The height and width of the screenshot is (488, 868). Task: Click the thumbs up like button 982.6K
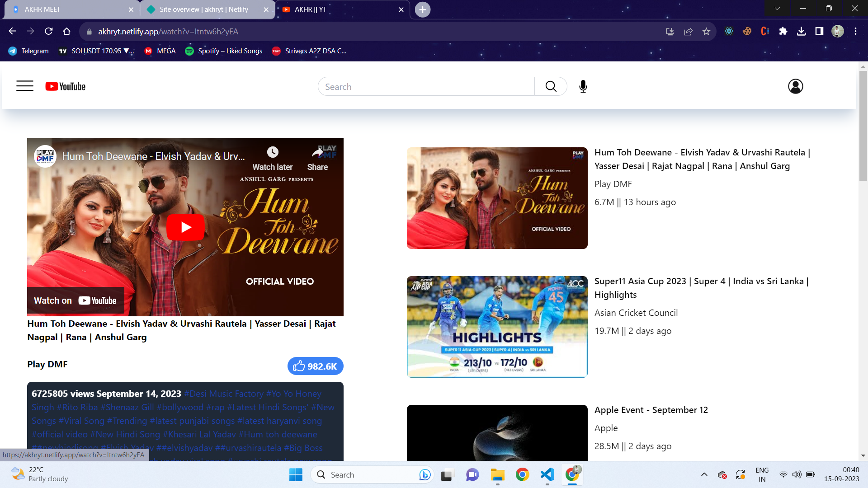pos(315,366)
